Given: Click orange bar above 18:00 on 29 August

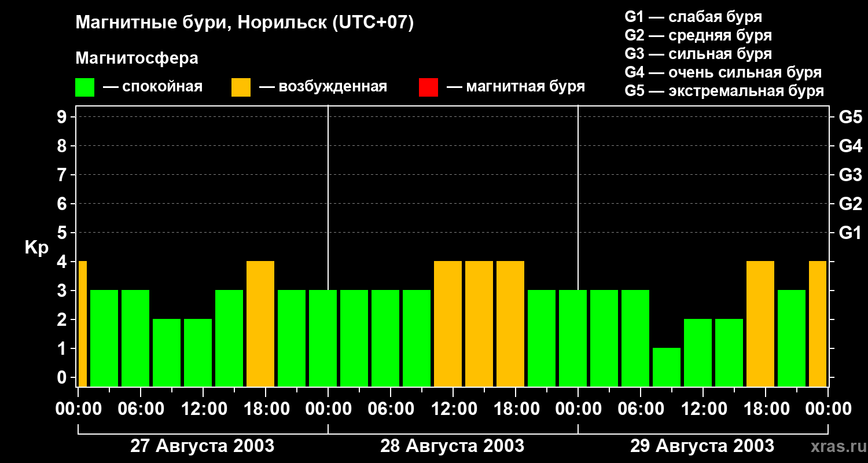Looking at the screenshot, I should [x=760, y=324].
